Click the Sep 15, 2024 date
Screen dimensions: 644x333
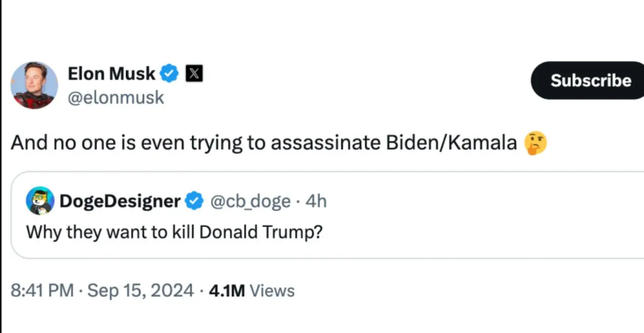(x=141, y=291)
